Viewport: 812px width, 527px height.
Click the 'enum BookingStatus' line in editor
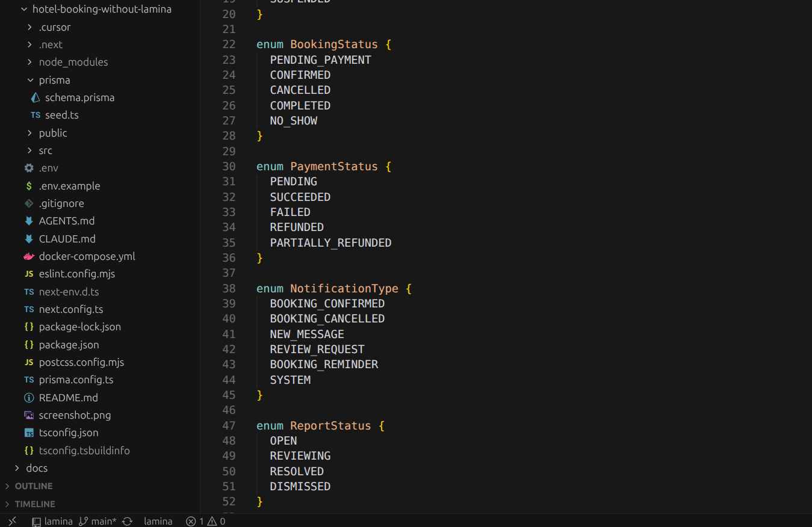(x=324, y=45)
